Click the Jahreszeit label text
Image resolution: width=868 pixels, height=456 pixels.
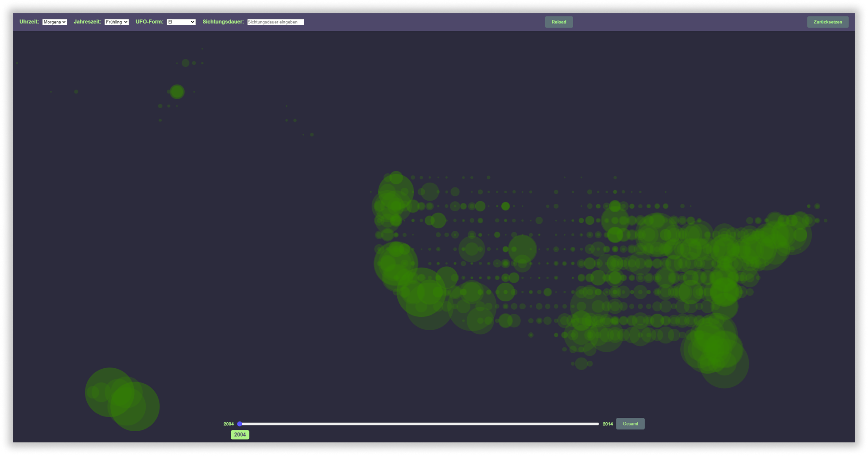(87, 22)
